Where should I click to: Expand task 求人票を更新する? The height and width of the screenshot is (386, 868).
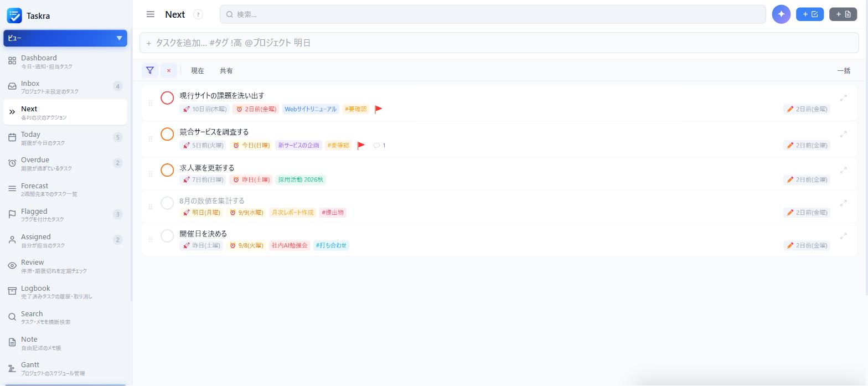click(x=844, y=170)
